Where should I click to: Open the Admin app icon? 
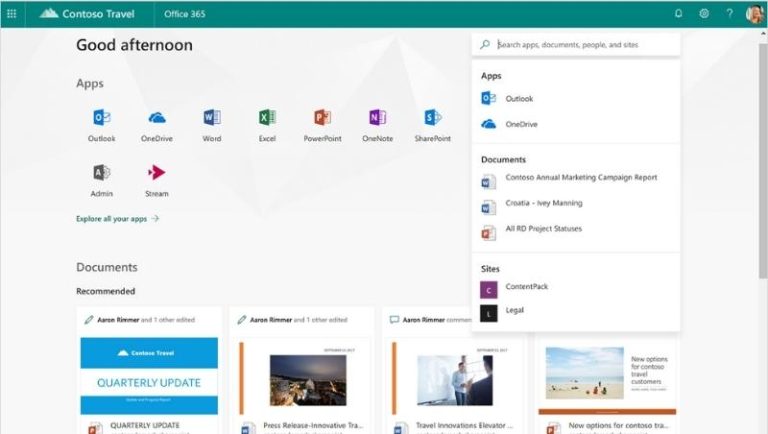tap(101, 173)
